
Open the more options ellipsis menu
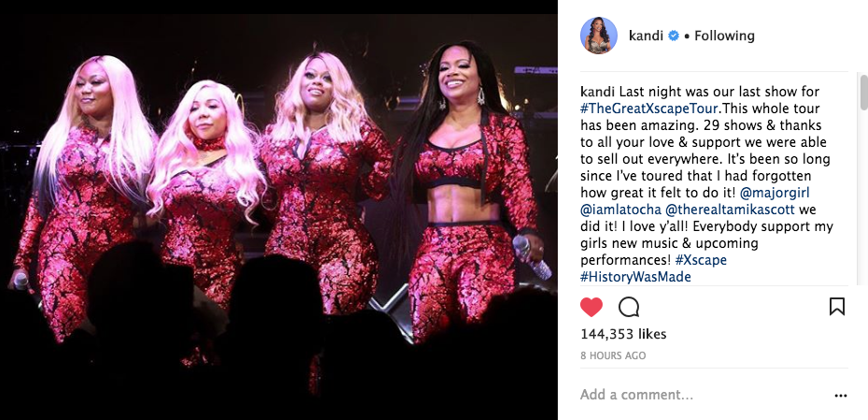click(840, 396)
